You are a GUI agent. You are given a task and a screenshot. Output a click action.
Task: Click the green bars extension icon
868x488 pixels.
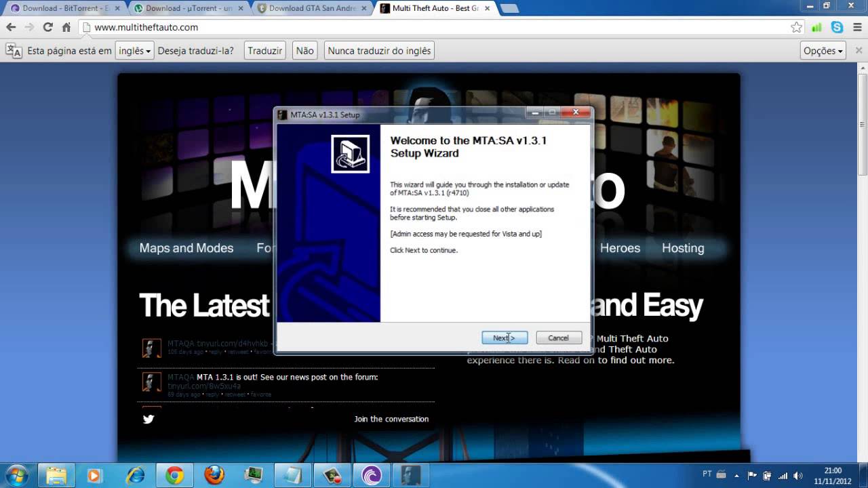point(817,27)
